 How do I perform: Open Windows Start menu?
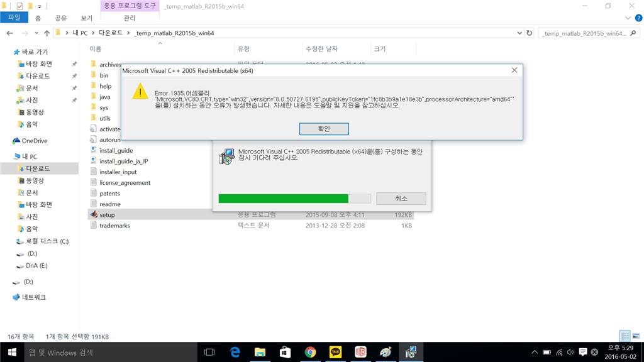[x=12, y=352]
